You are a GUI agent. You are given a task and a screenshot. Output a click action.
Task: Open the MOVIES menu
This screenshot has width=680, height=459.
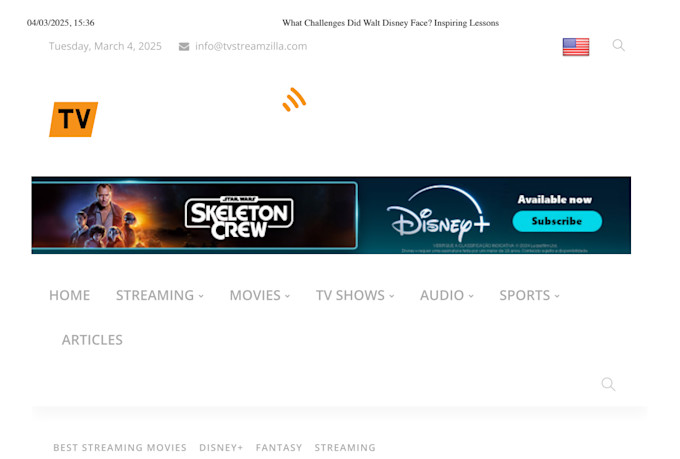click(x=255, y=295)
